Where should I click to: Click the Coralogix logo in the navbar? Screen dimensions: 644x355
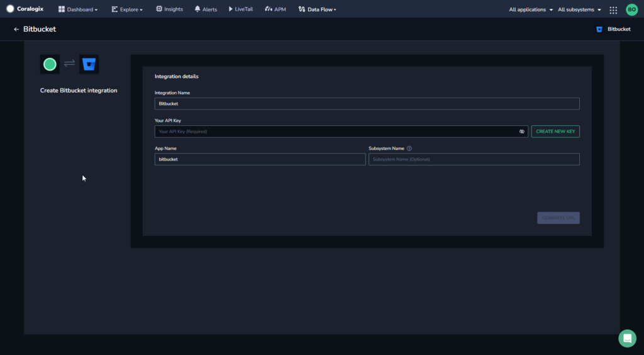point(25,9)
